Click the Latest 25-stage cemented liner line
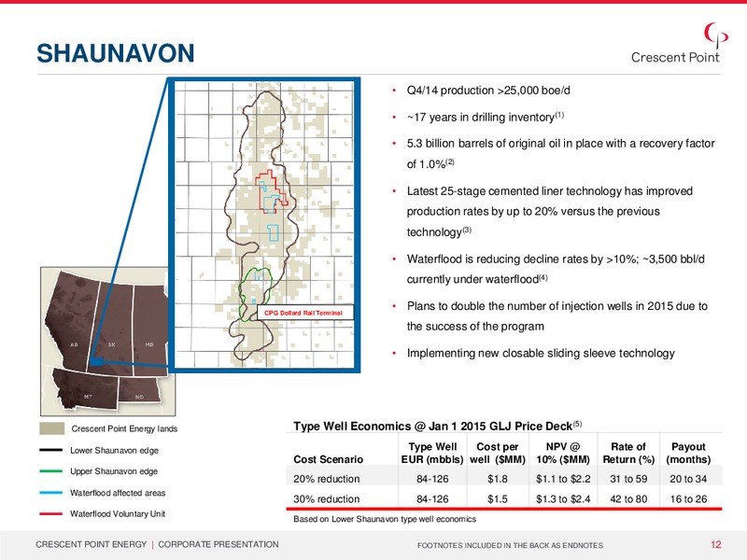The width and height of the screenshot is (747, 560). pos(550,191)
